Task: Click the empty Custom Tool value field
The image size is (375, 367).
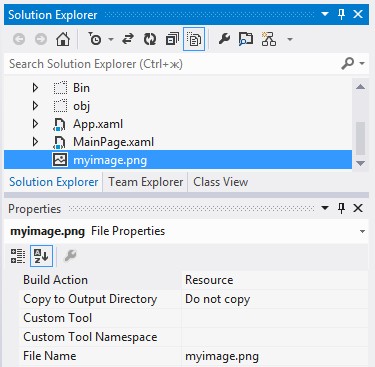Action: coord(275,318)
